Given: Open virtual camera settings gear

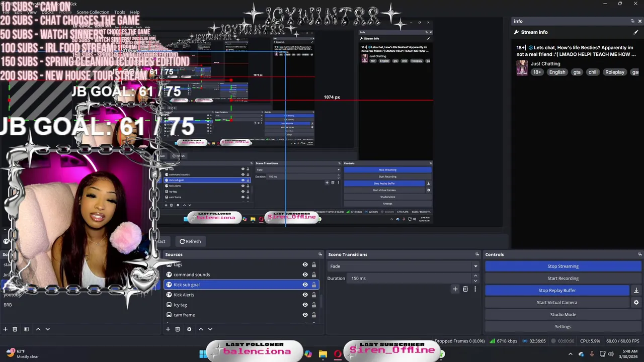Looking at the screenshot, I should tap(636, 303).
